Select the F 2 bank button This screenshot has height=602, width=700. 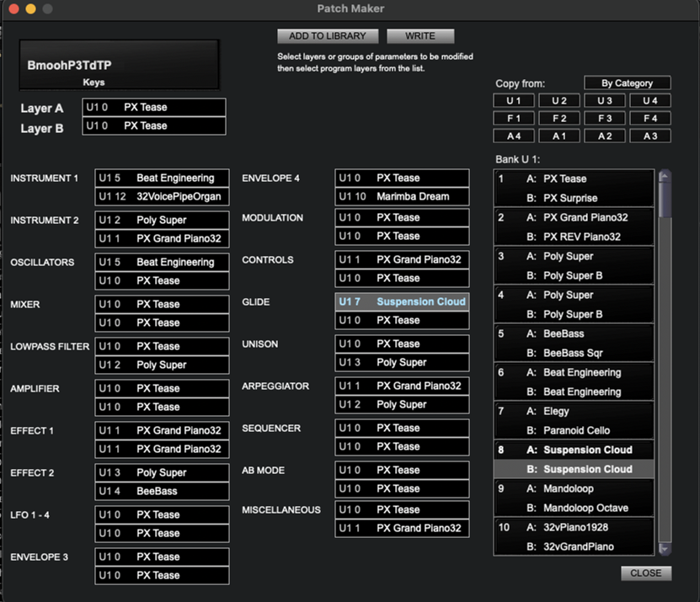558,119
